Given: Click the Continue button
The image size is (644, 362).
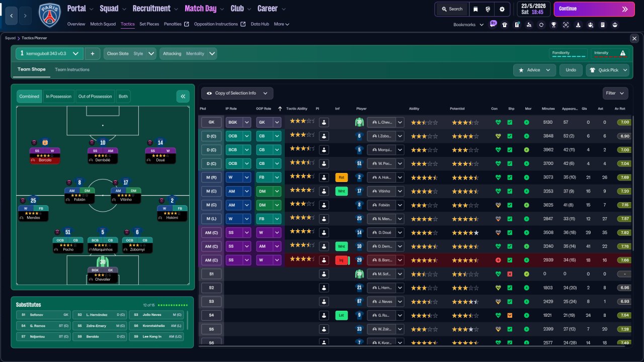Looking at the screenshot, I should pyautogui.click(x=595, y=9).
